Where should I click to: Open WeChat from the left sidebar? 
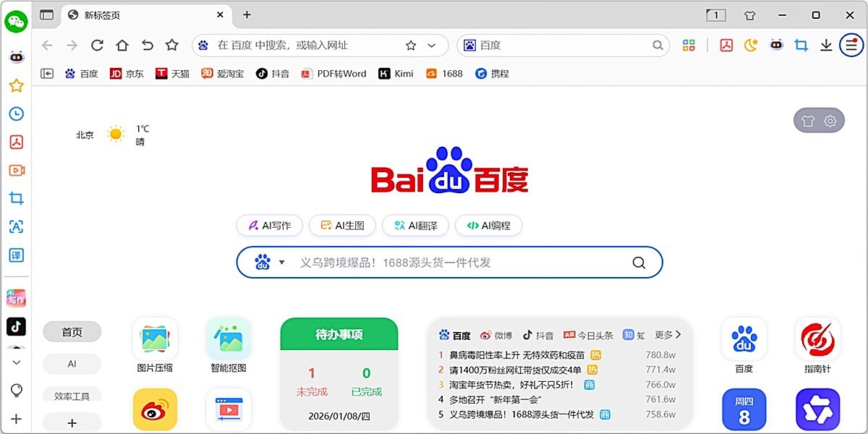coord(14,22)
